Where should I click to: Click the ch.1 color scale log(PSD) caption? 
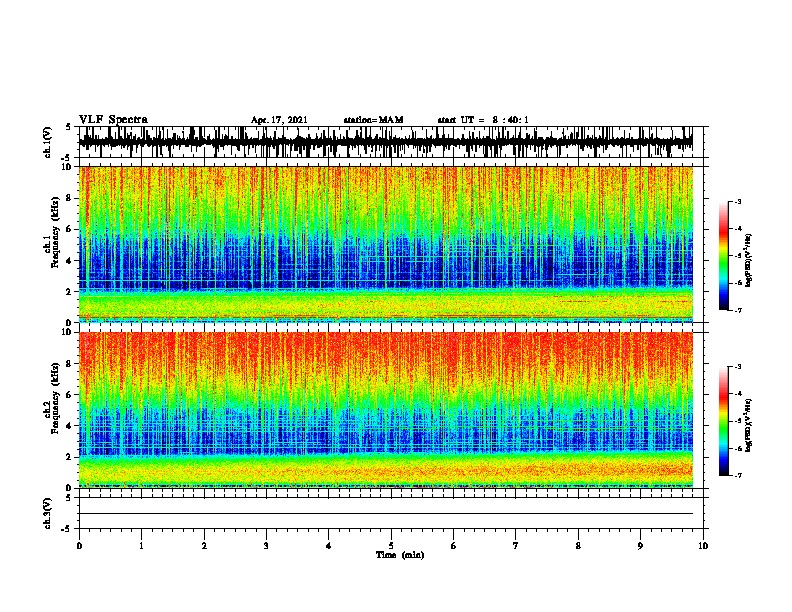pyautogui.click(x=749, y=260)
